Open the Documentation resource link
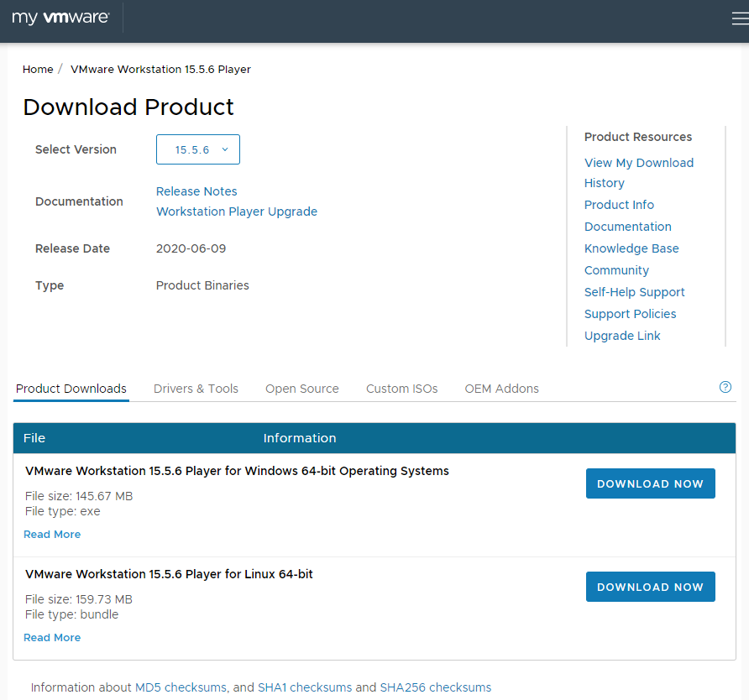 pos(628,227)
